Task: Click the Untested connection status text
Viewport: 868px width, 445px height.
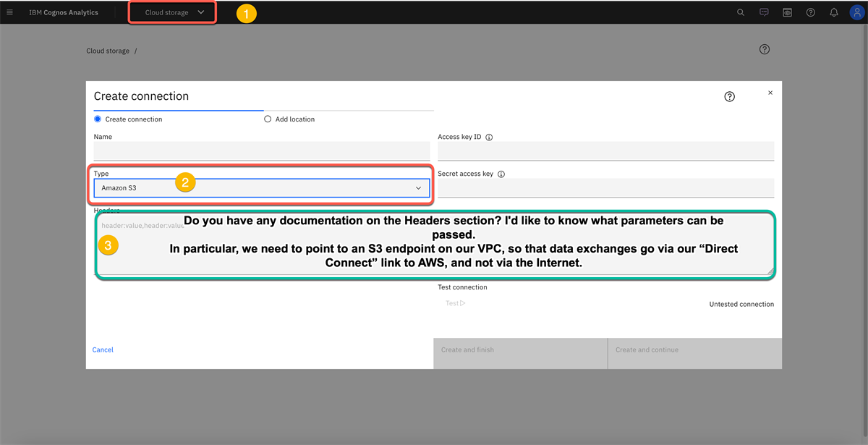Action: [x=741, y=305]
